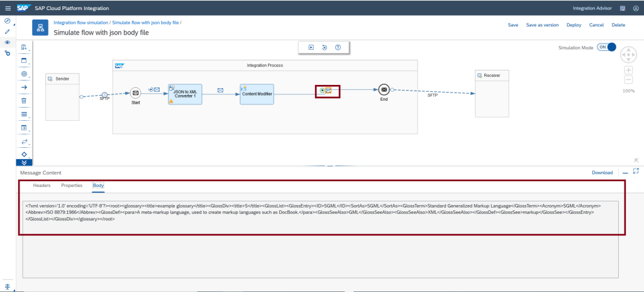Expand the Events palette group
The height and width of the screenshot is (292, 644).
[24, 74]
